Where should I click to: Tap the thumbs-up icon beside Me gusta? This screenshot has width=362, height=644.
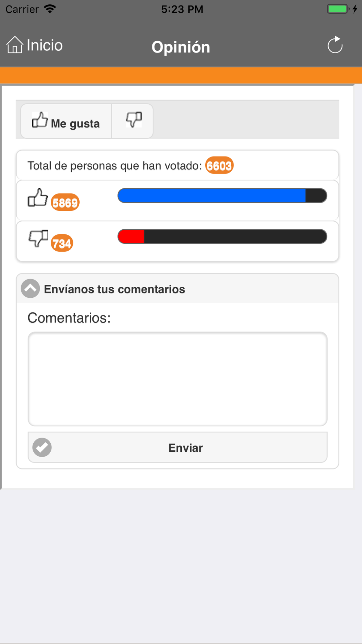click(40, 120)
